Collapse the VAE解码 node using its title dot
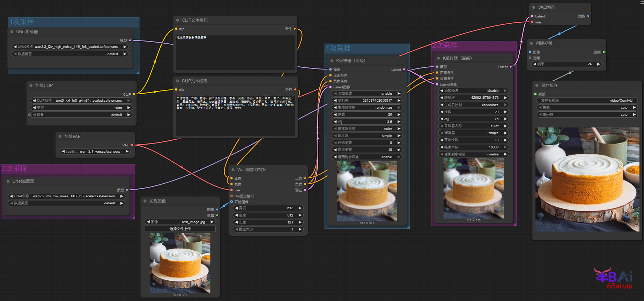Screen dimensions: 644x301 (x=534, y=7)
